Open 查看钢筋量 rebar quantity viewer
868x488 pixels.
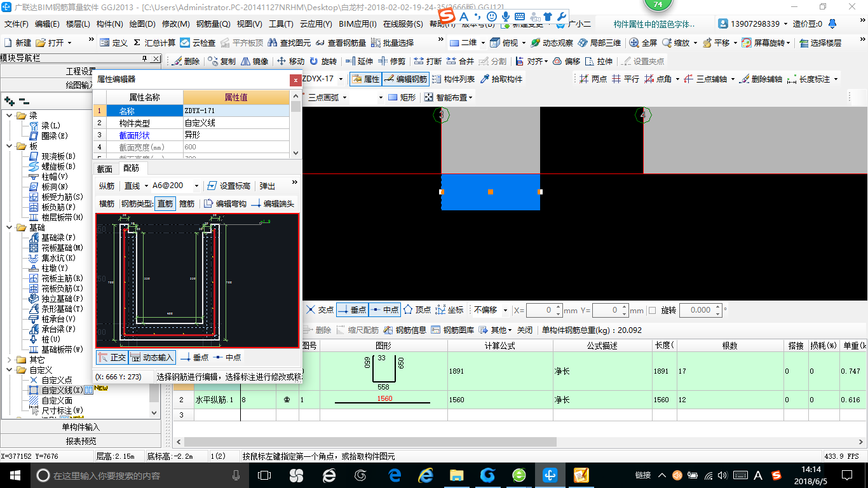click(341, 43)
